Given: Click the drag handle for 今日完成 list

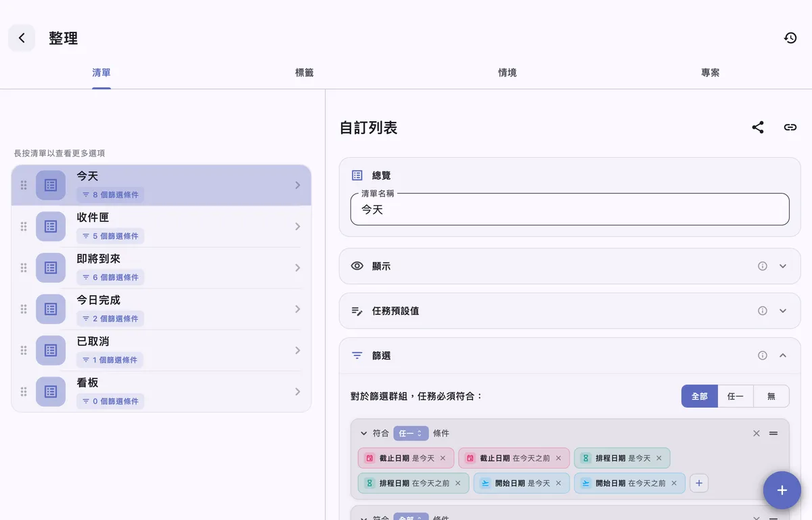Looking at the screenshot, I should click(24, 309).
